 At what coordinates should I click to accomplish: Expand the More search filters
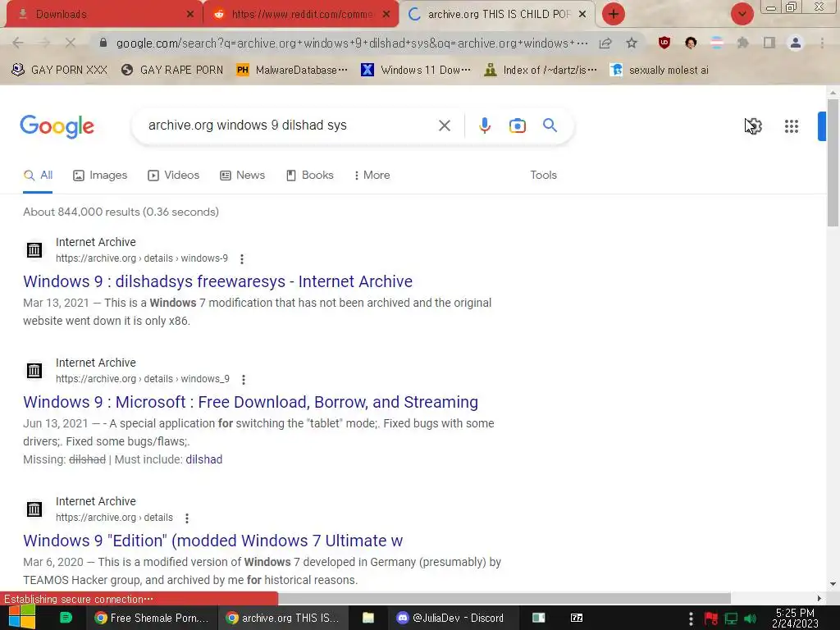click(x=372, y=176)
